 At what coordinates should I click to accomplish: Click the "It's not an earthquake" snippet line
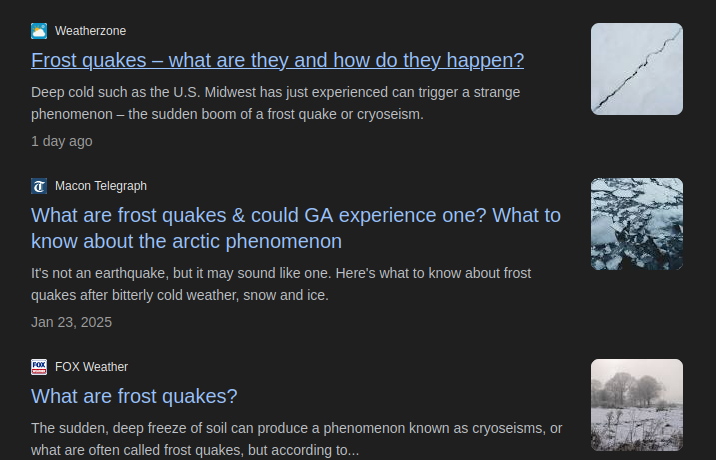(280, 273)
